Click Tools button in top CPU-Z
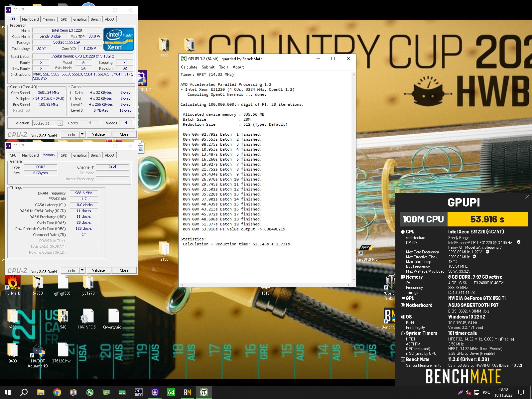The height and width of the screenshot is (399, 532). [70, 134]
